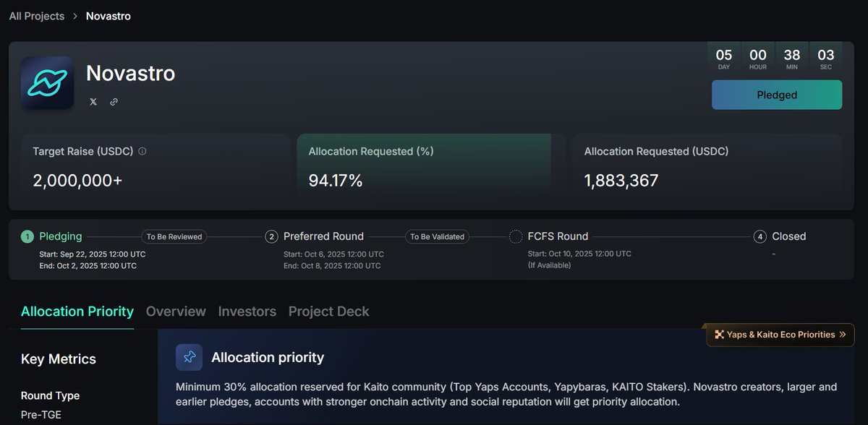This screenshot has height=425, width=868.
Task: Click the 1,883,367 allocation value
Action: 621,181
